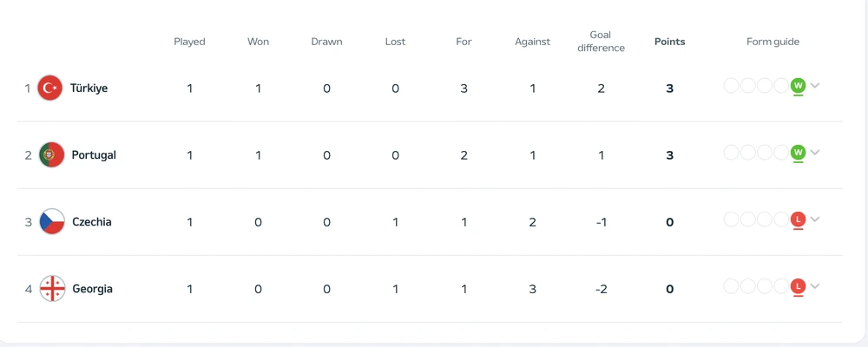Expand Portugal's form guide chevron

coord(815,153)
